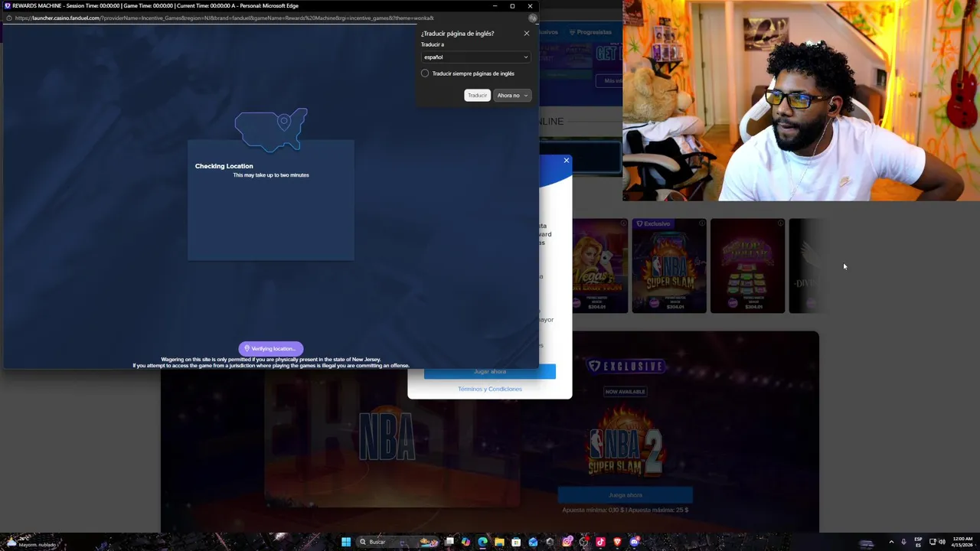Open the Windows Start menu
The width and height of the screenshot is (980, 551).
point(346,542)
